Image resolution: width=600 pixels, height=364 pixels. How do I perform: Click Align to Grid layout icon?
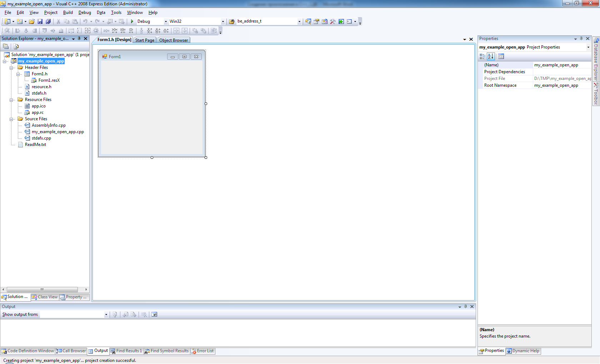7,31
